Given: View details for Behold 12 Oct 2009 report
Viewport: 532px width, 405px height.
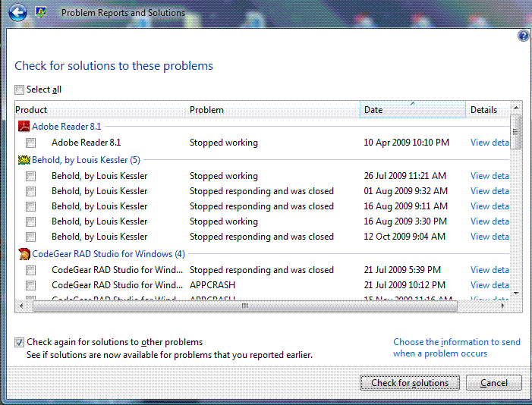Looking at the screenshot, I should pos(490,237).
